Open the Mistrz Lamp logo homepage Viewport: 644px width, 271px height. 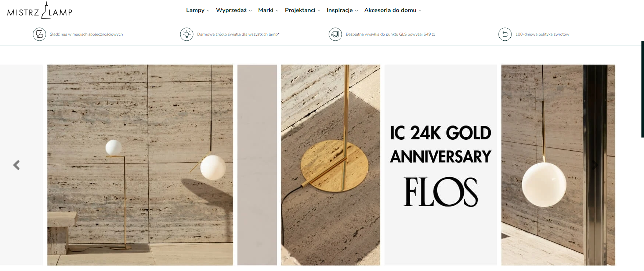pos(40,11)
